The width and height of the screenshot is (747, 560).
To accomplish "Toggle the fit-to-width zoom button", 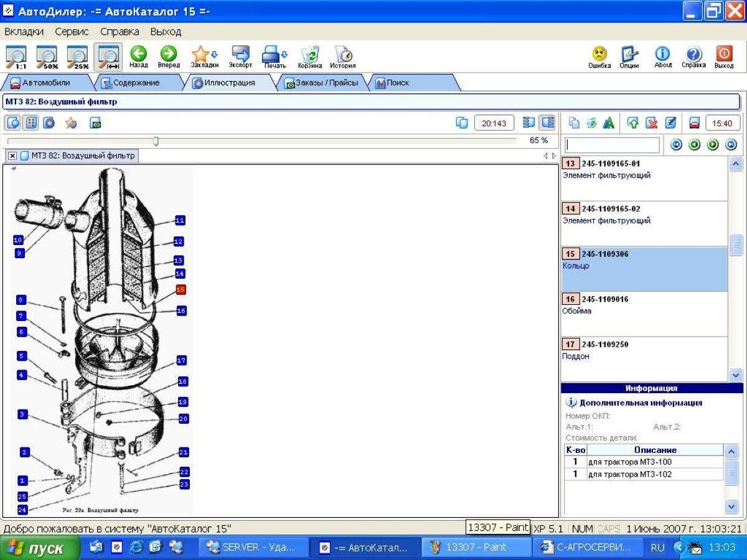I will pyautogui.click(x=108, y=57).
